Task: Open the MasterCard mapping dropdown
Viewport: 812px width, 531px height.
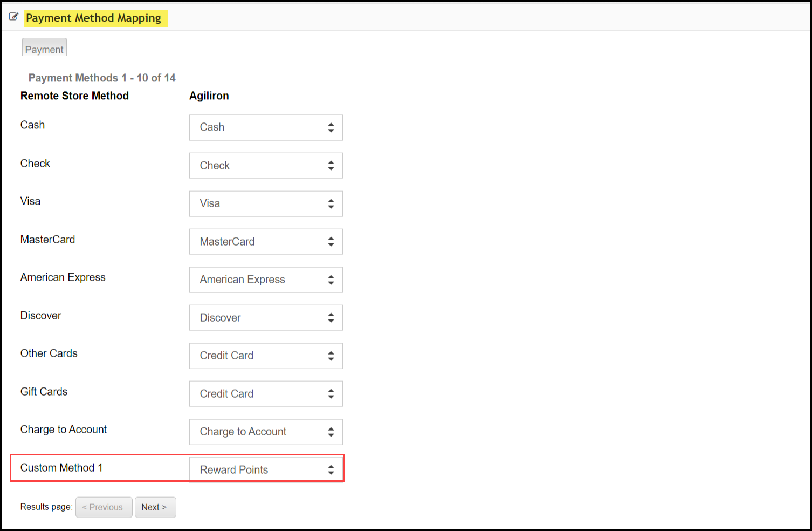Action: (x=266, y=242)
